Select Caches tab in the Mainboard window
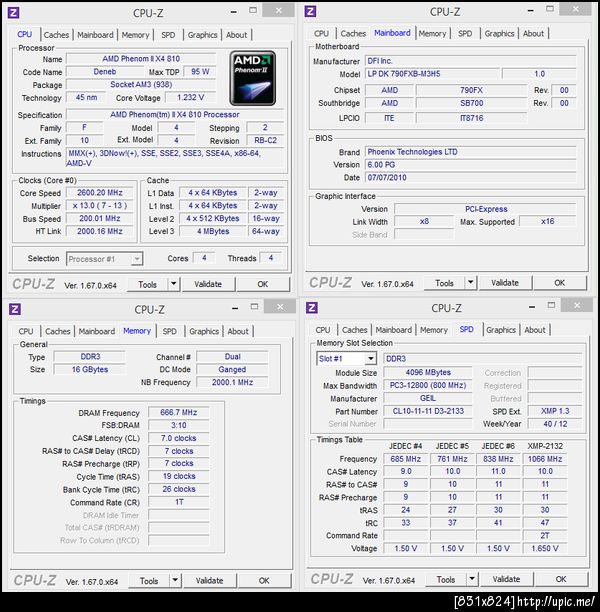 [x=353, y=34]
